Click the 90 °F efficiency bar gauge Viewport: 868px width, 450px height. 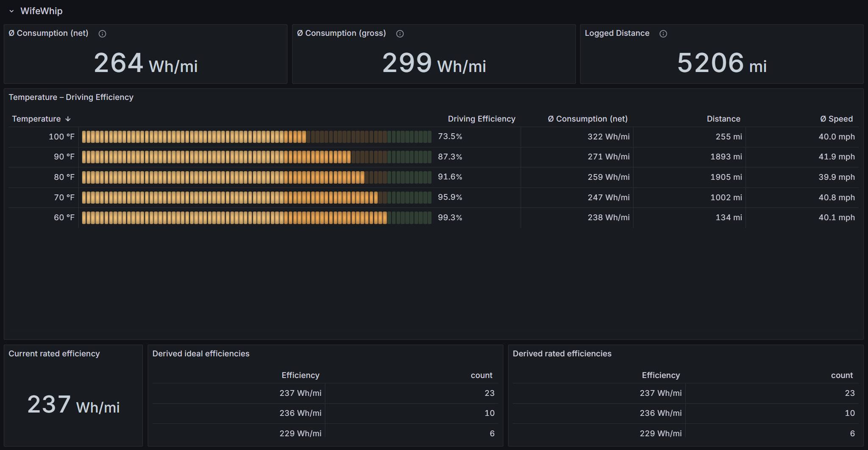point(256,157)
